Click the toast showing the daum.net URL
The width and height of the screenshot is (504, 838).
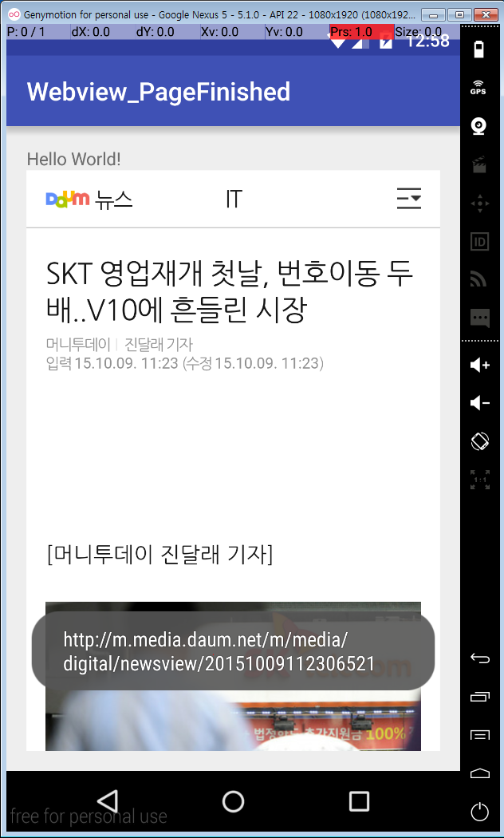234,651
